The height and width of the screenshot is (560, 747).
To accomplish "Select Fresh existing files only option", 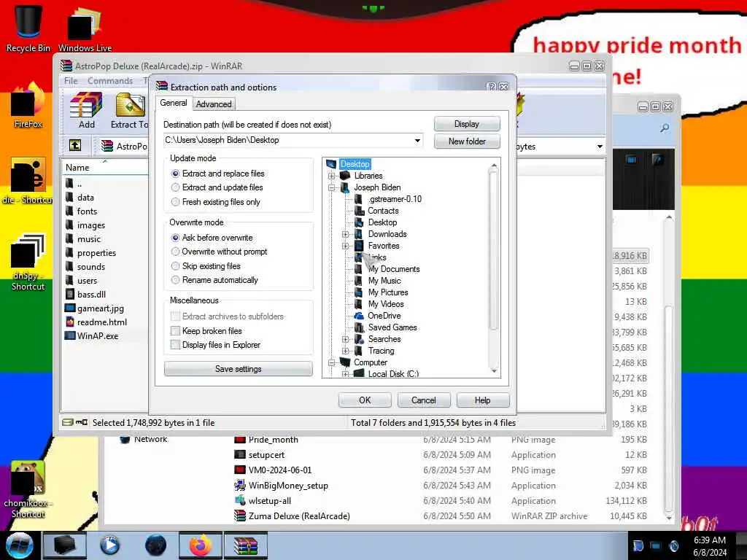I will coord(175,202).
